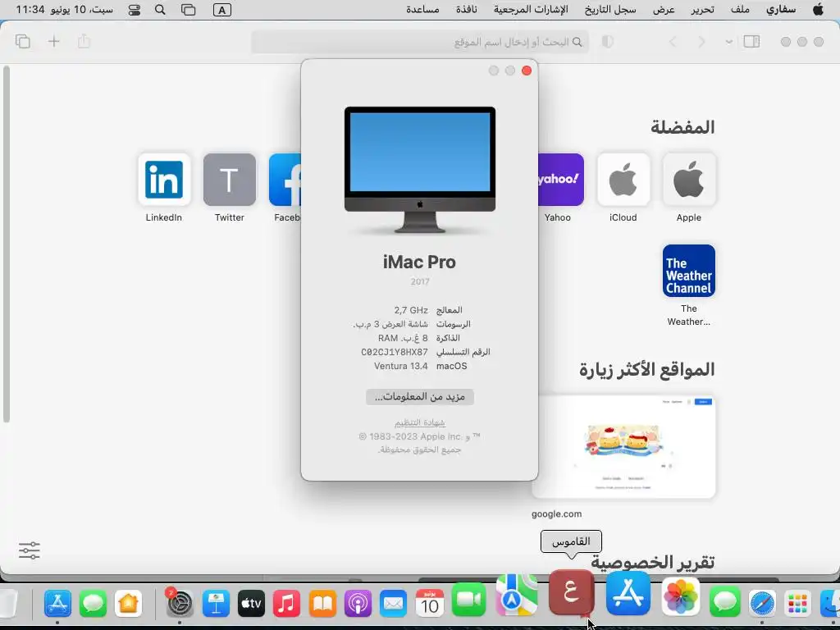Image resolution: width=840 pixels, height=630 pixels.
Task: Click the Safari page vertical scrollbar
Action: click(7, 244)
